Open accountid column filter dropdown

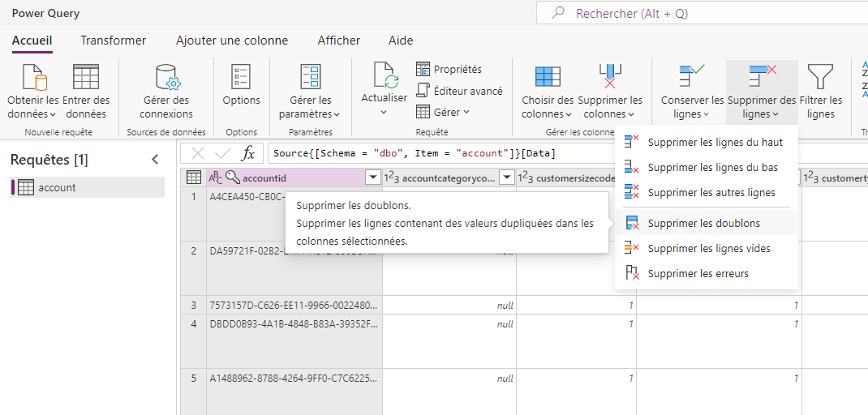(374, 177)
